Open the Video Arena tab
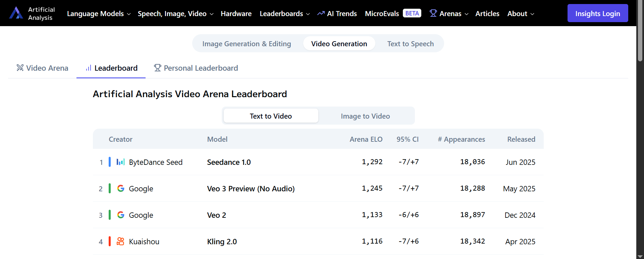 pos(42,68)
